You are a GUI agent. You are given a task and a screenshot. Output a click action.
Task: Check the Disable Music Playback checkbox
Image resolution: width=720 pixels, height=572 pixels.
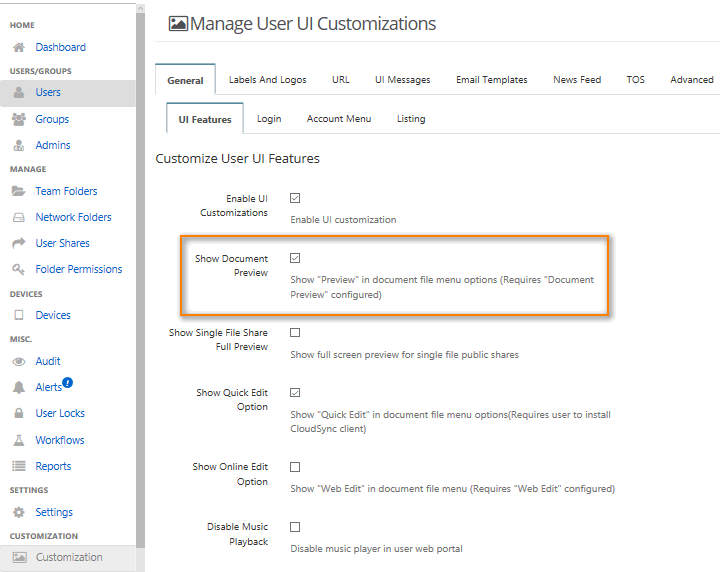(295, 526)
